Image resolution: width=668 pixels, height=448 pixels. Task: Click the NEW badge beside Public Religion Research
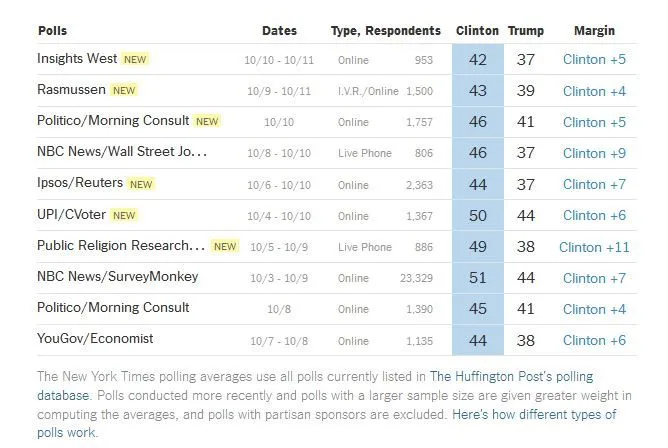click(x=225, y=246)
